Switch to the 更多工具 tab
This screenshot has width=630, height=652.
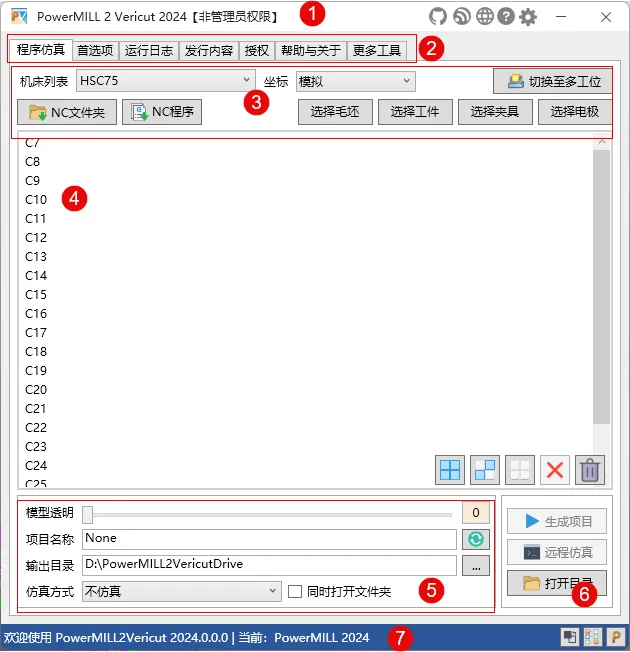point(377,51)
